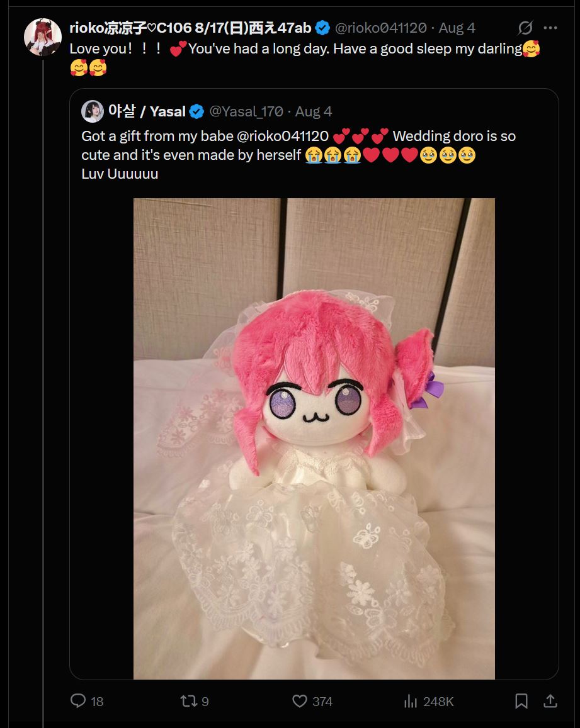
Task: Like the tweet with heart icon
Action: pos(300,701)
